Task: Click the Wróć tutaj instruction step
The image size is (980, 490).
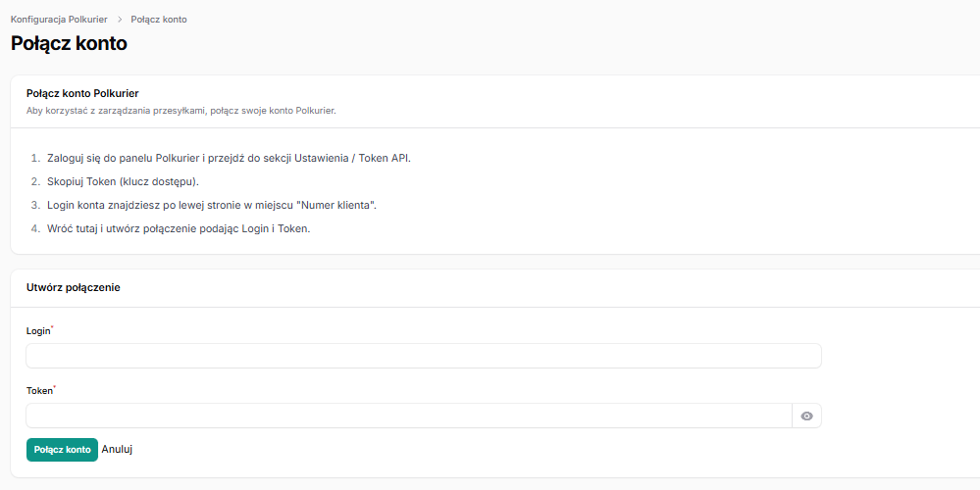Action: click(x=178, y=229)
